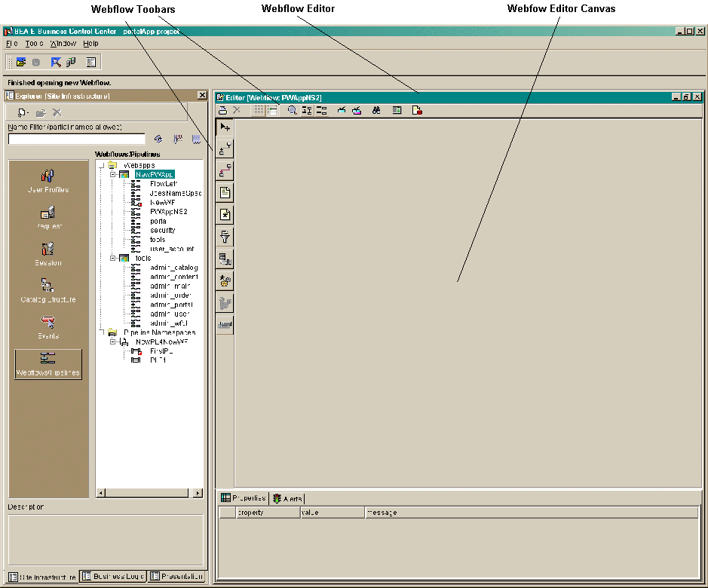Screen dimensions: 708x588
Task: Select the greyed Extension Node tool
Action: [225, 302]
